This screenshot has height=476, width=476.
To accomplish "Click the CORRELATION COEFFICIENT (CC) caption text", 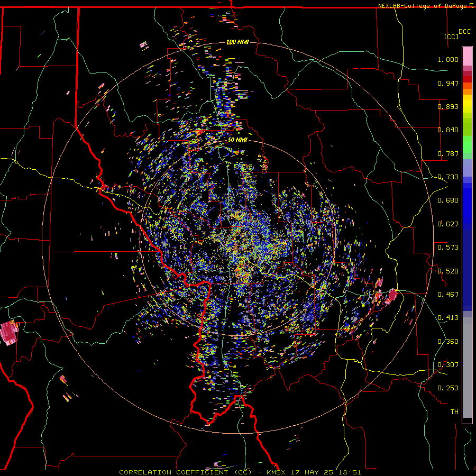I will pos(185,472).
